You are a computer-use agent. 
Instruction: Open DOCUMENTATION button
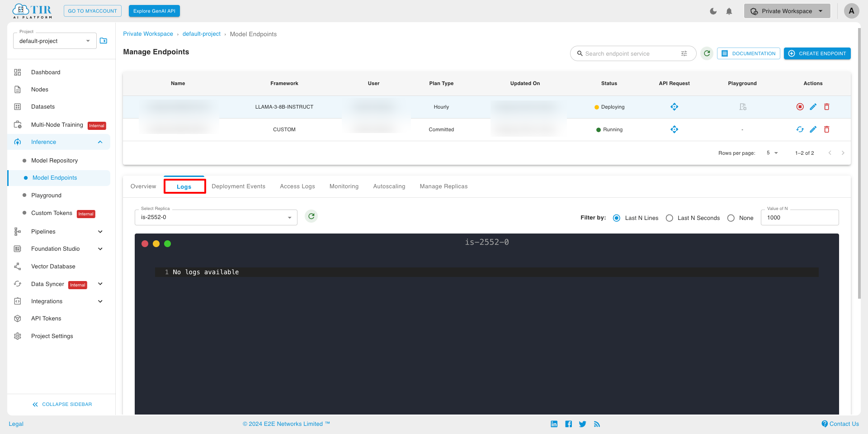pos(748,53)
